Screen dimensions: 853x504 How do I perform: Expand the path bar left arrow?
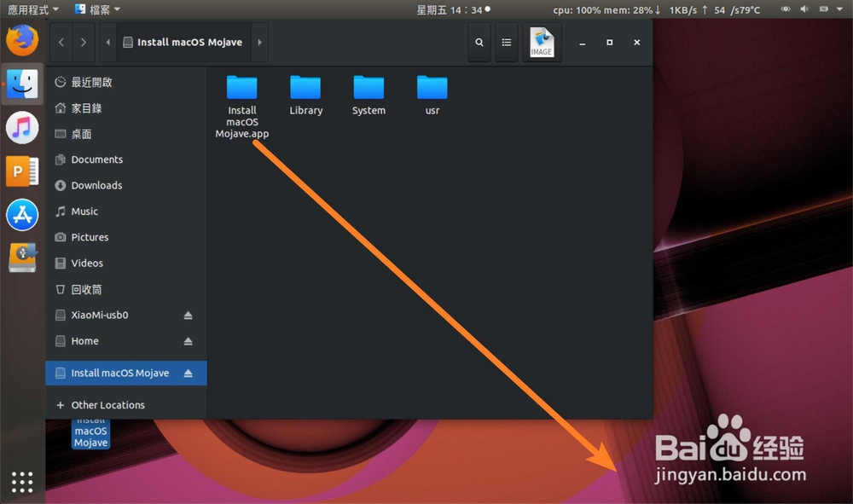point(107,42)
